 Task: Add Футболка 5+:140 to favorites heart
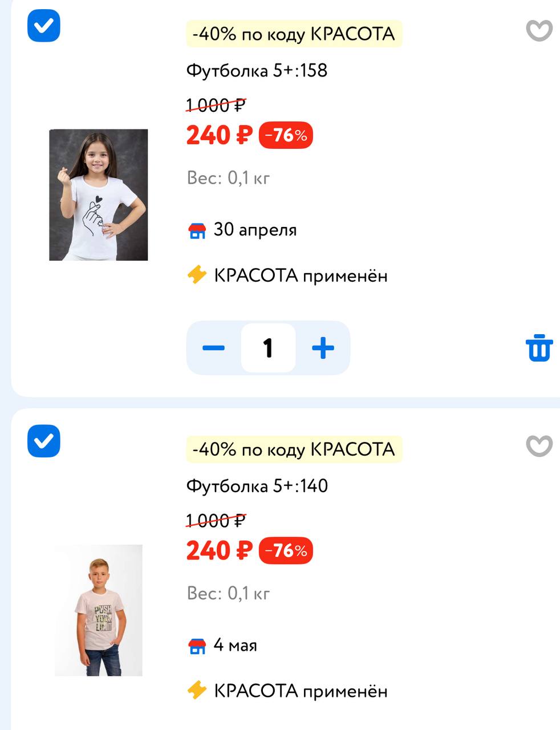coord(539,446)
